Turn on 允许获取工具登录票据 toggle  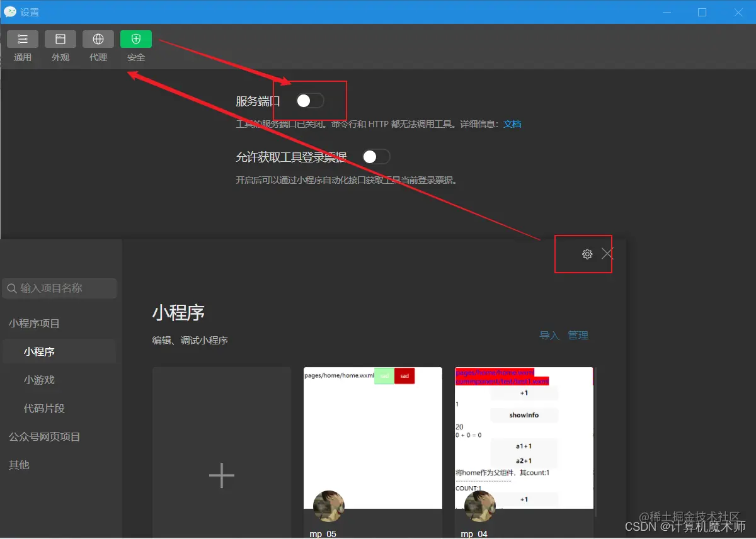[x=376, y=156]
